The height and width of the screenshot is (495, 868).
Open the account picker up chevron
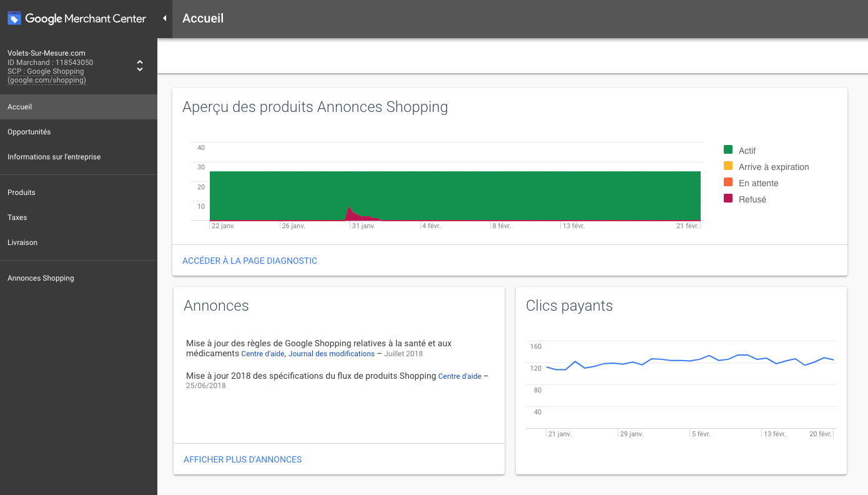pos(139,62)
